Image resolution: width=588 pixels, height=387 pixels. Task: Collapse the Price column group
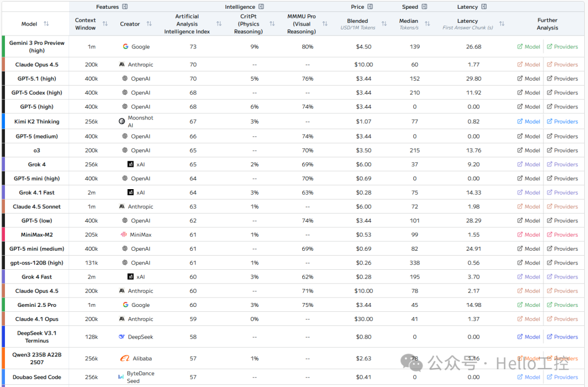click(x=370, y=7)
